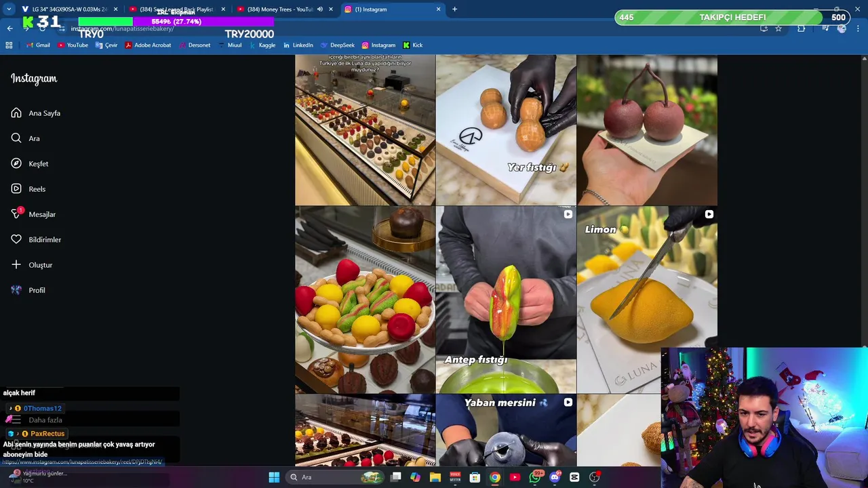The image size is (868, 488).
Task: Open Chrome extensions puzzle icon
Action: pyautogui.click(x=802, y=28)
